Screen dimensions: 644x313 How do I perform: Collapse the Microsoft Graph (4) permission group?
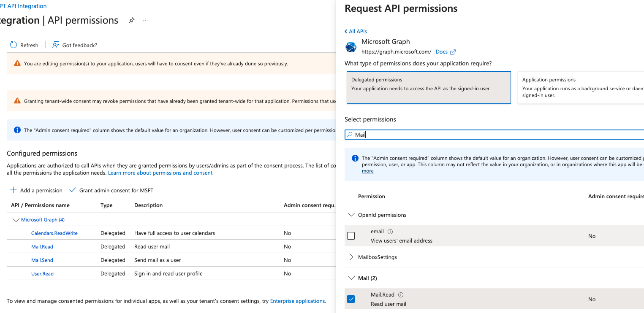pyautogui.click(x=16, y=219)
